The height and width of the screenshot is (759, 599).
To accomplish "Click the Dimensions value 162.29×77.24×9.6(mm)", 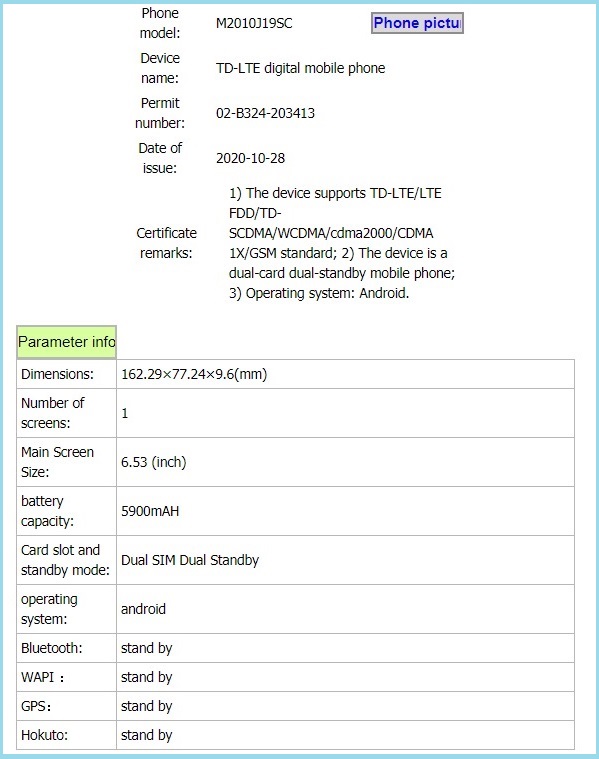I will click(194, 374).
